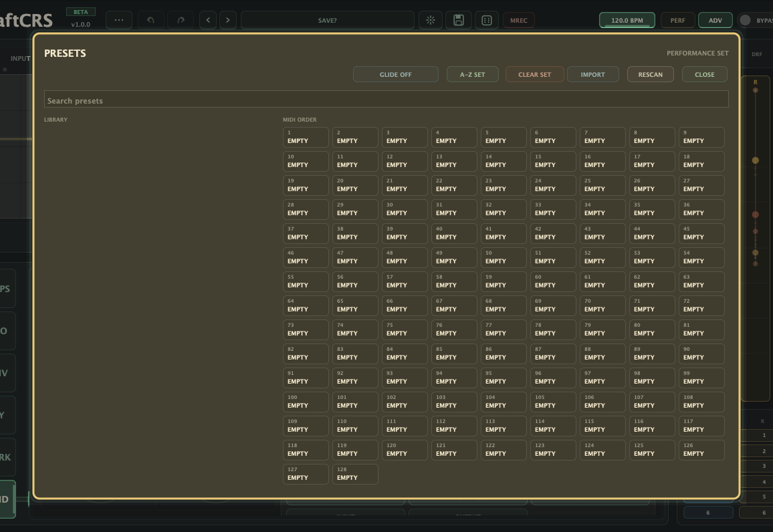Select MIDI slot 84 EMPTY
Image resolution: width=773 pixels, height=532 pixels.
(x=405, y=354)
